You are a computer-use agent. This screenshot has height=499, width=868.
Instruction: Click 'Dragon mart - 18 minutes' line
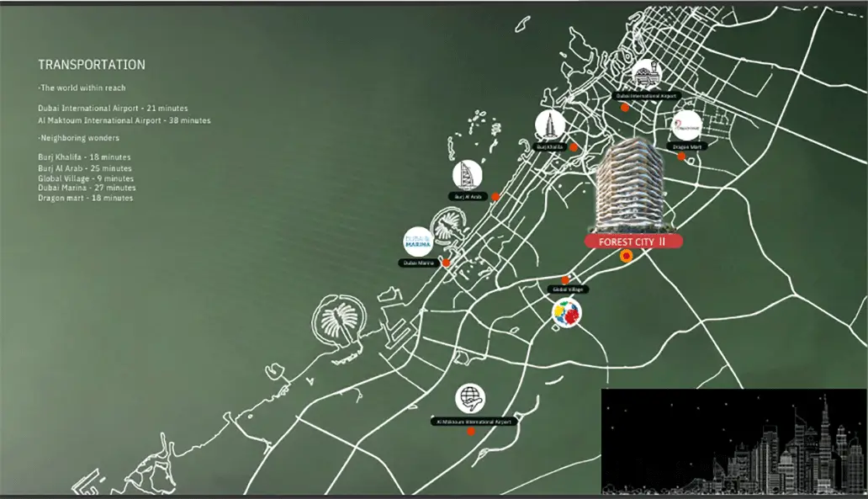(85, 198)
